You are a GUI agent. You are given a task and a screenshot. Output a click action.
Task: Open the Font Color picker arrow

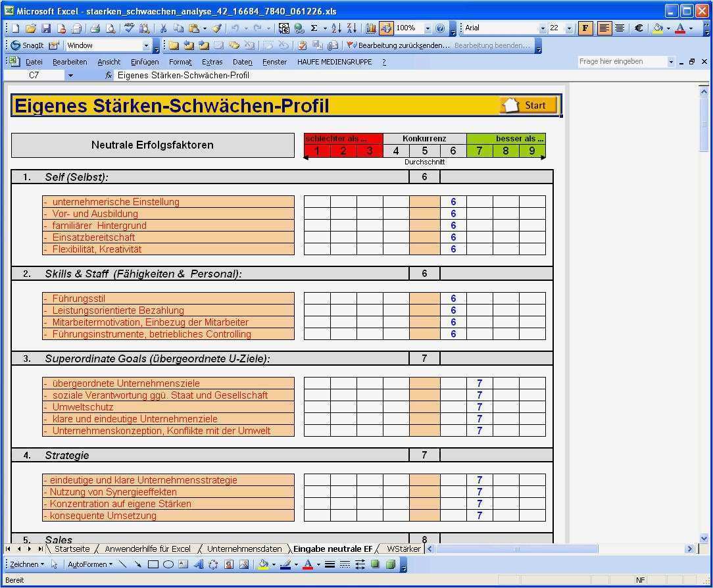[691, 28]
